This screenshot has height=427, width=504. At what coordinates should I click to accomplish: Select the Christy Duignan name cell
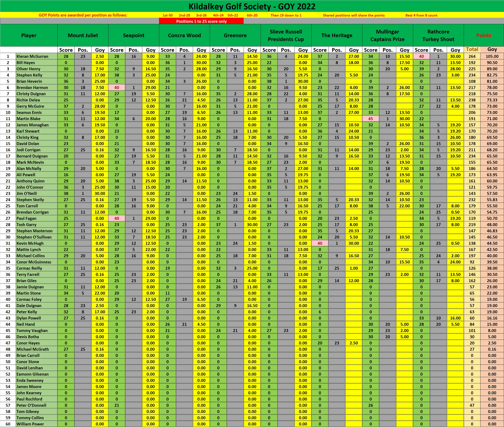click(x=37, y=94)
